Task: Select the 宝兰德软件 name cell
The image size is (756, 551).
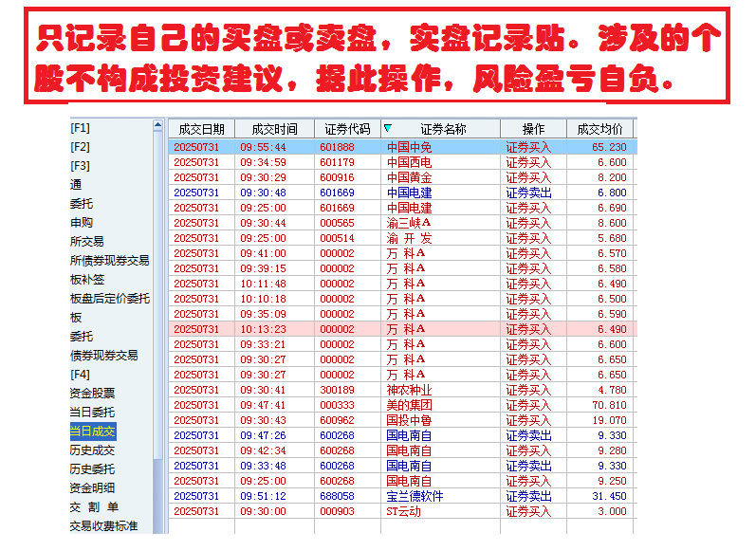Action: (x=415, y=497)
